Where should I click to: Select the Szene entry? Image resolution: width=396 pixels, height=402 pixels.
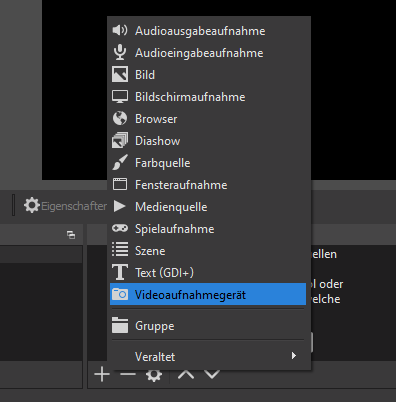[208, 251]
